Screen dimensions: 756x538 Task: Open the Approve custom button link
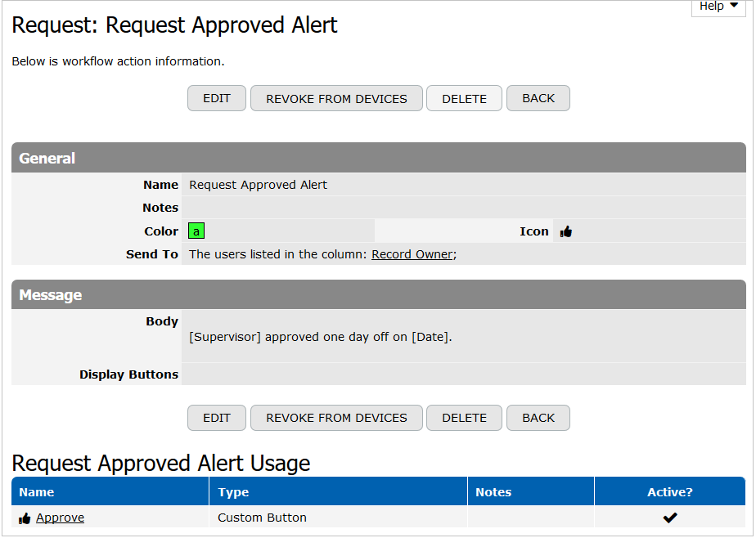point(60,518)
